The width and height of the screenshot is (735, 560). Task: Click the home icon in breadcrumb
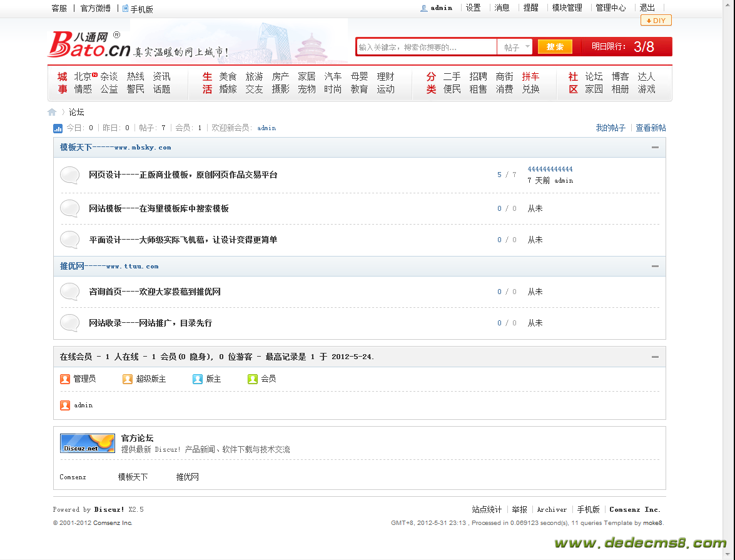52,112
